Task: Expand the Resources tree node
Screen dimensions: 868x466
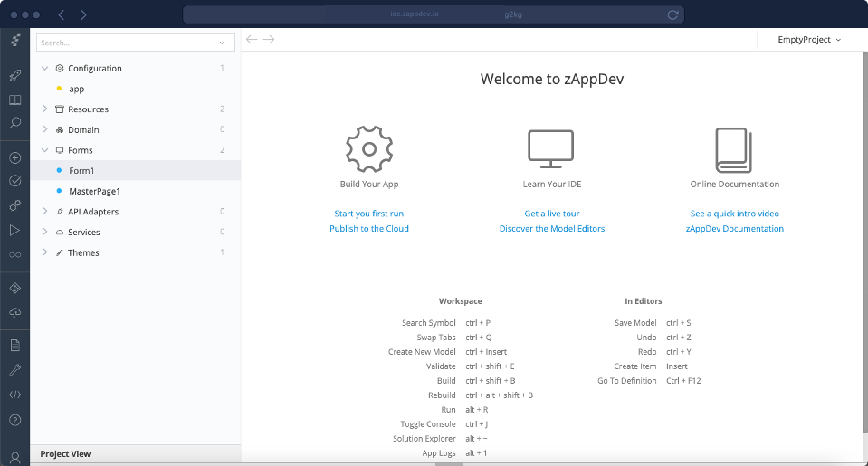Action: pyautogui.click(x=45, y=109)
